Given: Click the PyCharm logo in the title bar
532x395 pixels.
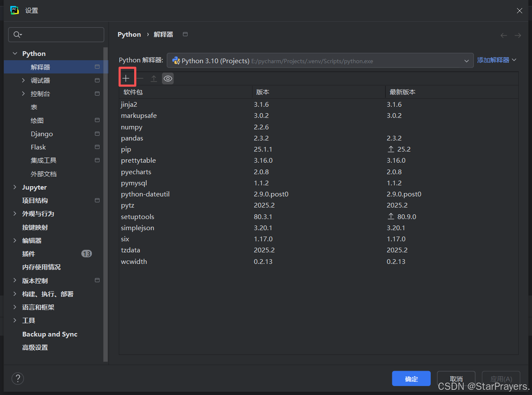Looking at the screenshot, I should coord(15,10).
